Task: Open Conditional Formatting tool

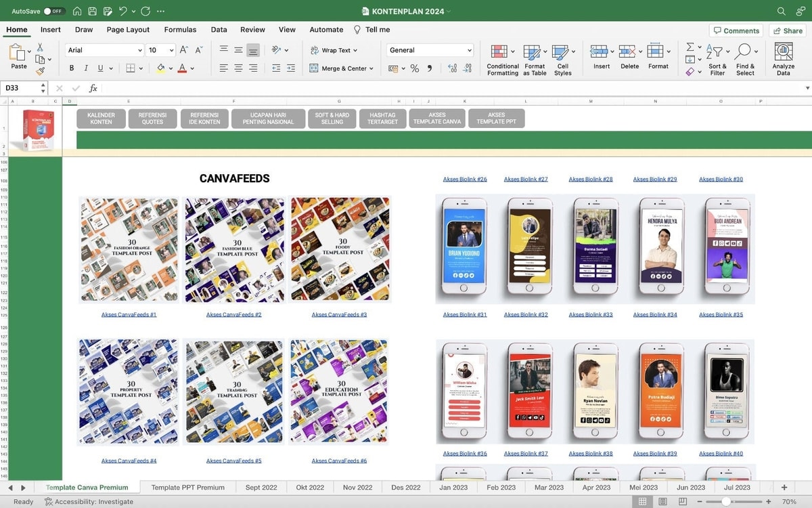Action: click(x=503, y=60)
